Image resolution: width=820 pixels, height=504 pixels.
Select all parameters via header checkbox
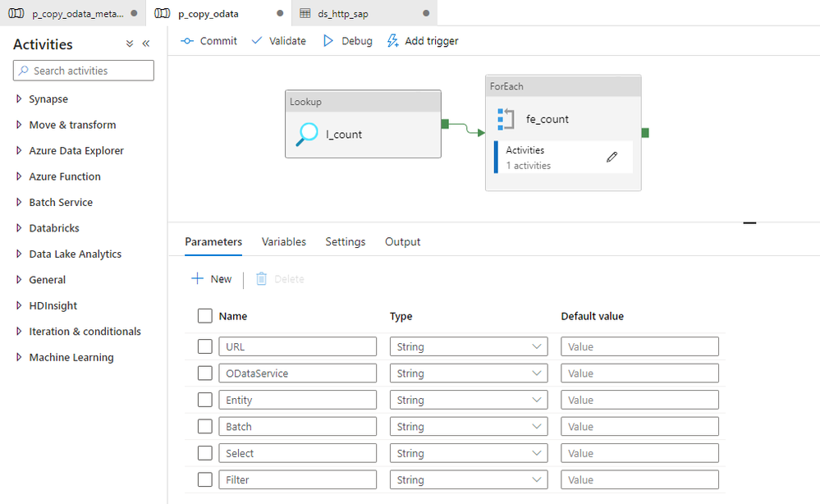pyautogui.click(x=205, y=316)
